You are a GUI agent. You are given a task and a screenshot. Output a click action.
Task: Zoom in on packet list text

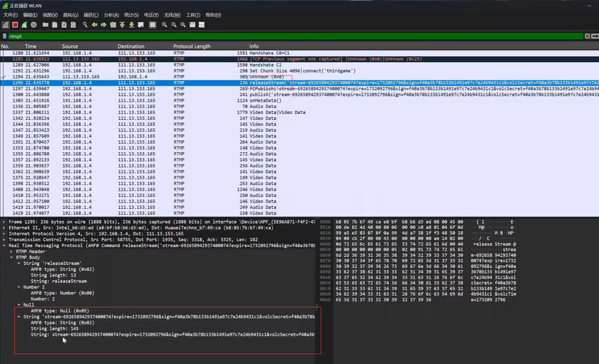(x=164, y=25)
